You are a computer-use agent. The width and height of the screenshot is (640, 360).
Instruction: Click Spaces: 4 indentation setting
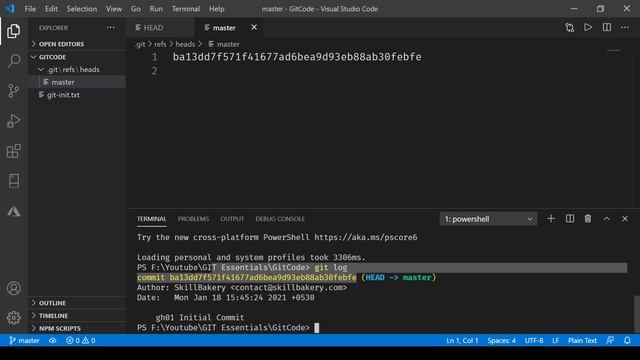click(x=501, y=340)
